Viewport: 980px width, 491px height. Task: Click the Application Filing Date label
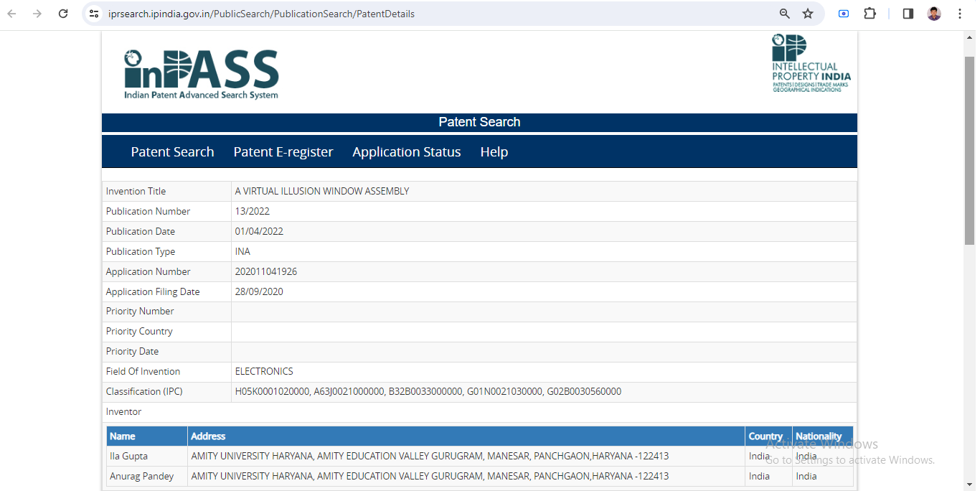click(153, 291)
